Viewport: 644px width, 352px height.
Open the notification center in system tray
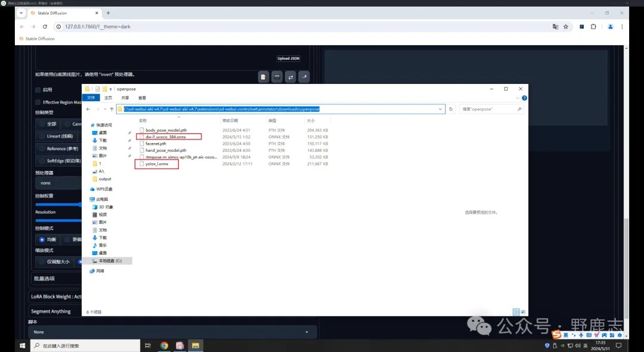[619, 346]
